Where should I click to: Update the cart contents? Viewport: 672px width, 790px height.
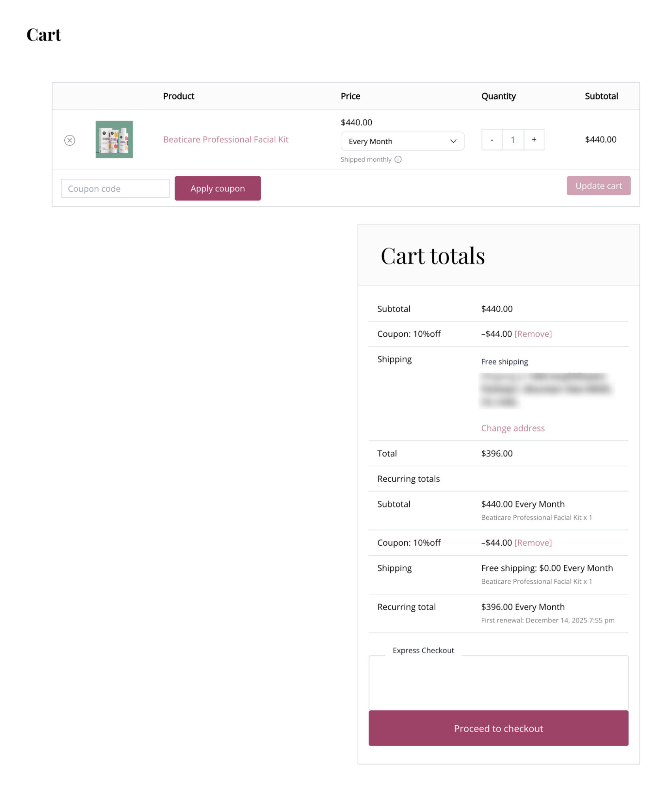click(599, 185)
